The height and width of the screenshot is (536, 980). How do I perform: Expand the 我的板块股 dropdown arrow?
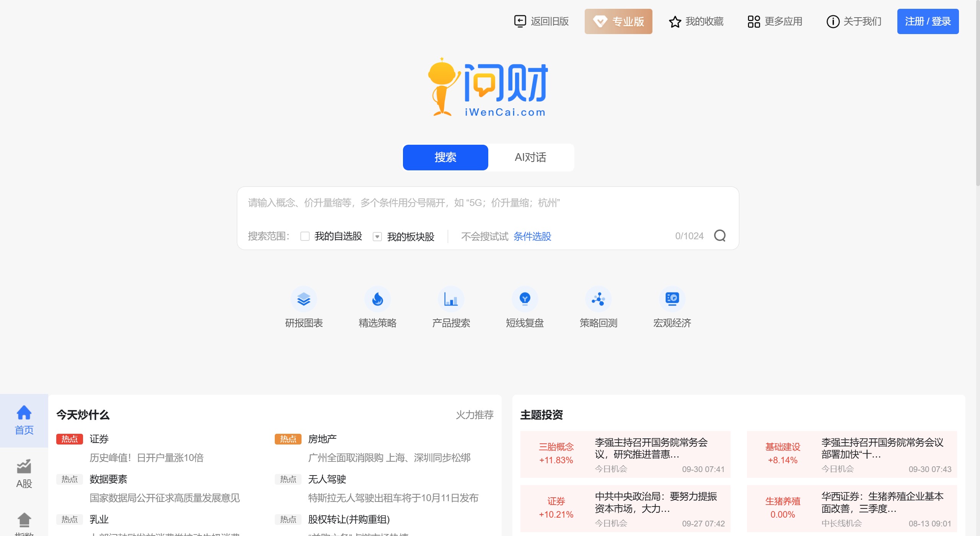coord(377,237)
